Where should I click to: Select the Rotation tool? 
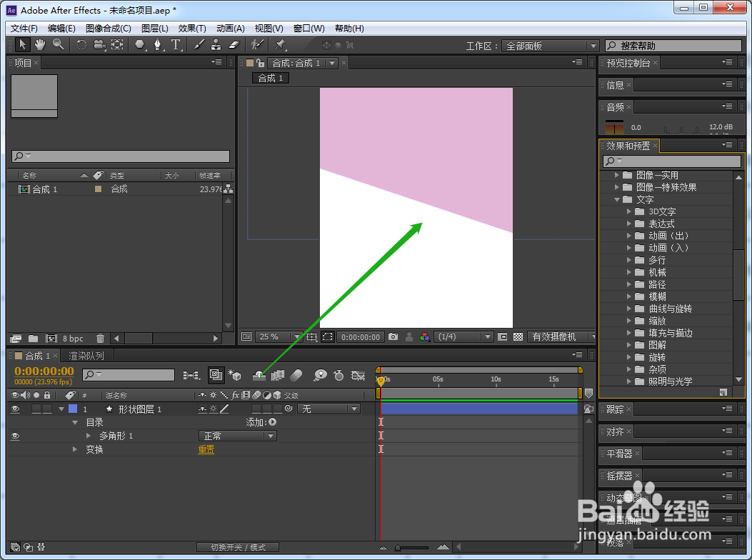(81, 45)
